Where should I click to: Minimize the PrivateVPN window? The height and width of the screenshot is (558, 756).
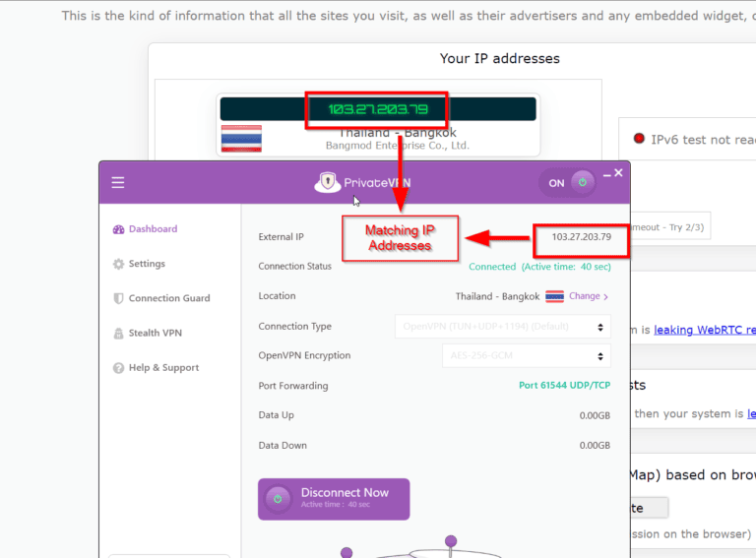pyautogui.click(x=606, y=174)
